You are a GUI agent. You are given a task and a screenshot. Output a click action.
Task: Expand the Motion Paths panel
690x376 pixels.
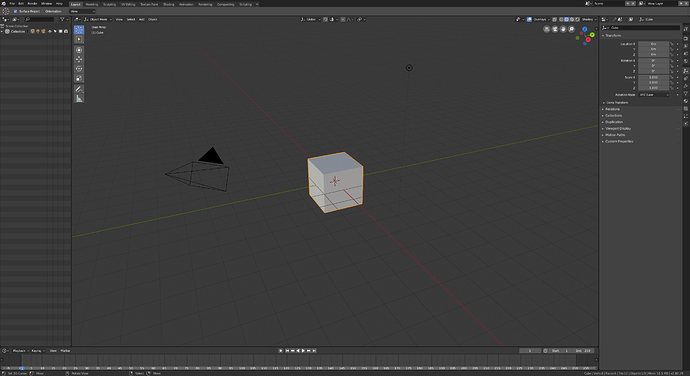[615, 135]
